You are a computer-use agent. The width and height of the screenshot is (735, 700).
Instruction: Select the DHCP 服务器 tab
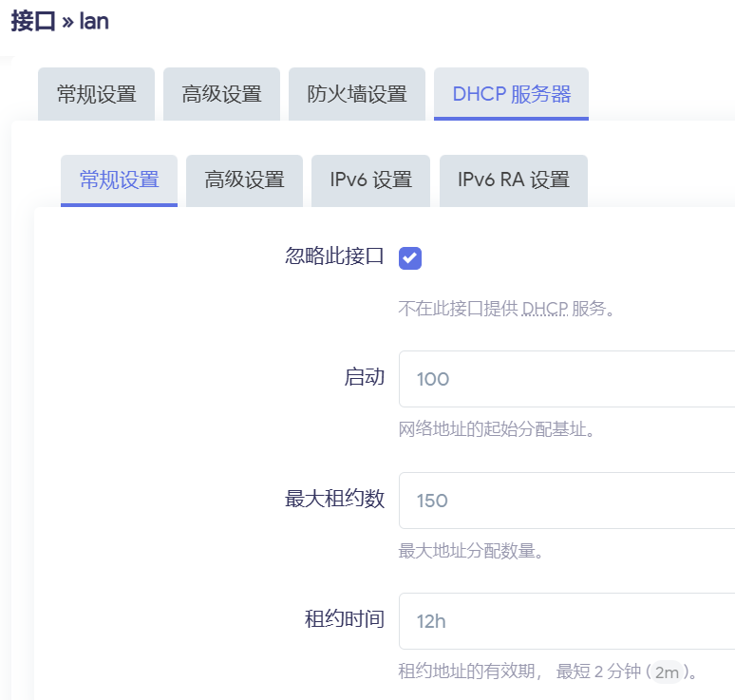click(511, 94)
